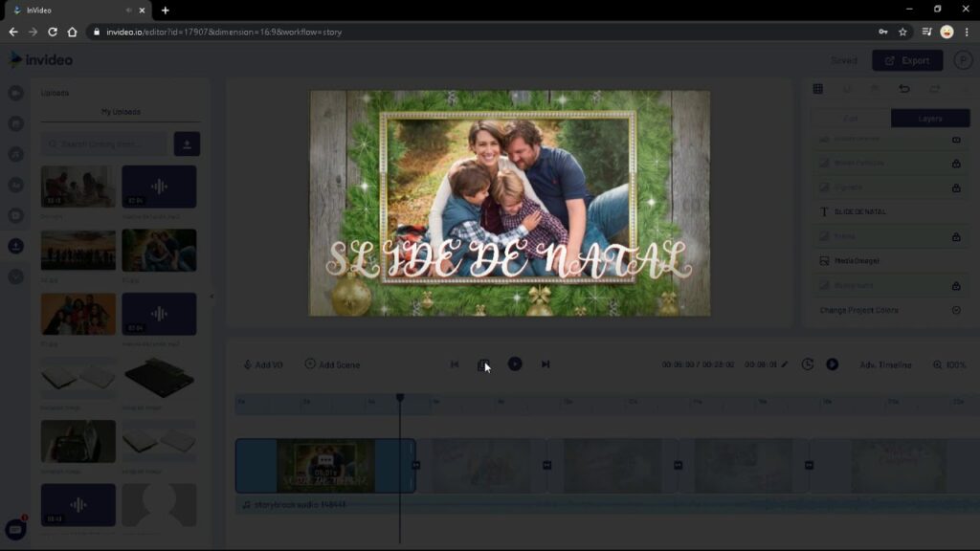Select the black laptop upload thumbnail
This screenshot has height=551, width=980.
159,378
